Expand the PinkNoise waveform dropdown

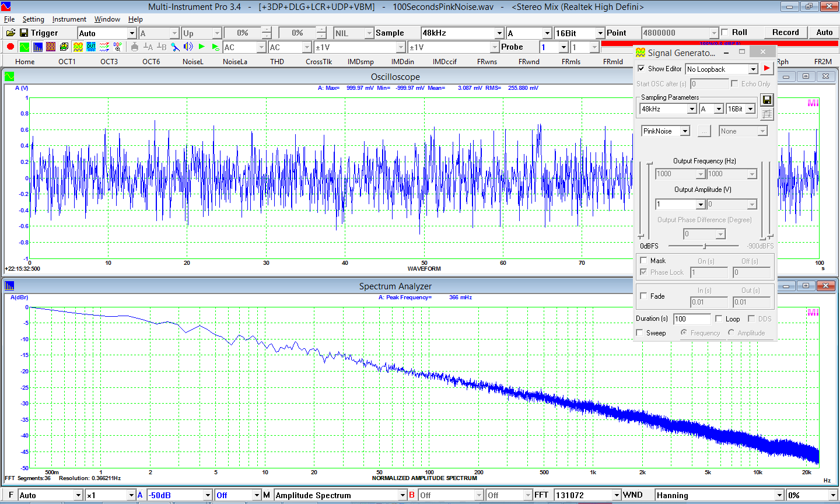point(685,131)
